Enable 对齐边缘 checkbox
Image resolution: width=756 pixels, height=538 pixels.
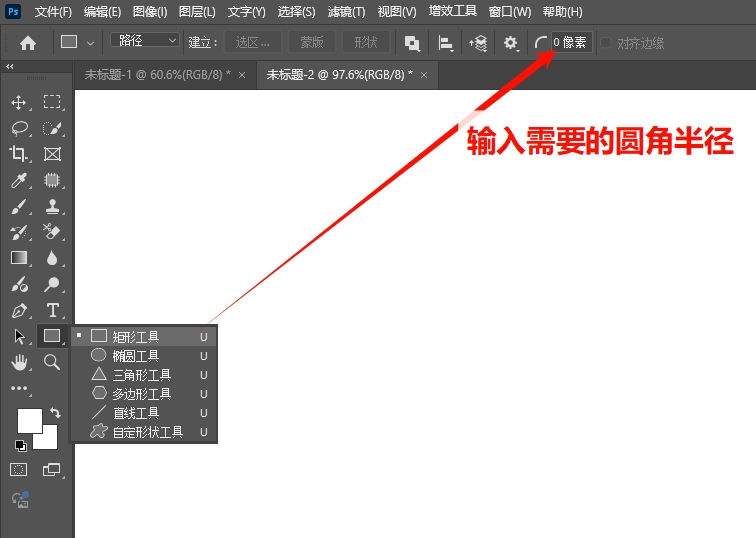click(606, 43)
